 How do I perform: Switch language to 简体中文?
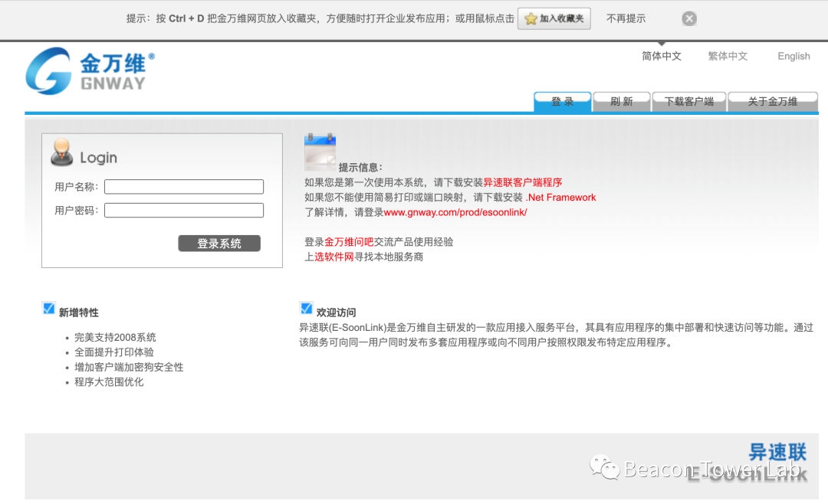662,56
